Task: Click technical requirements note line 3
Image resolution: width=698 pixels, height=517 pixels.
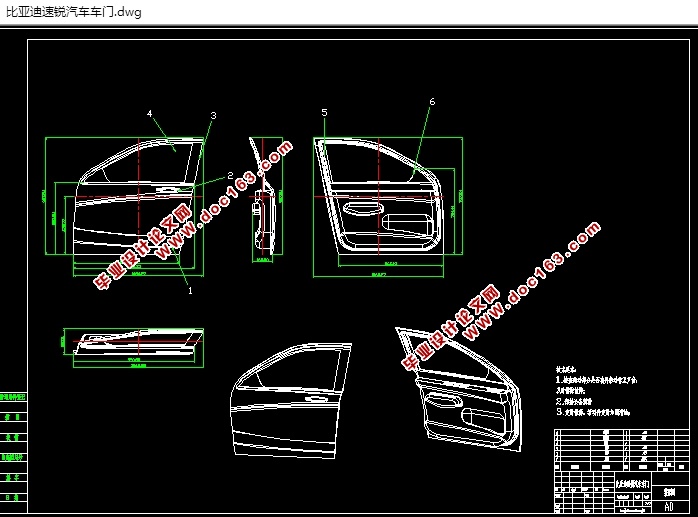Action: [592, 412]
